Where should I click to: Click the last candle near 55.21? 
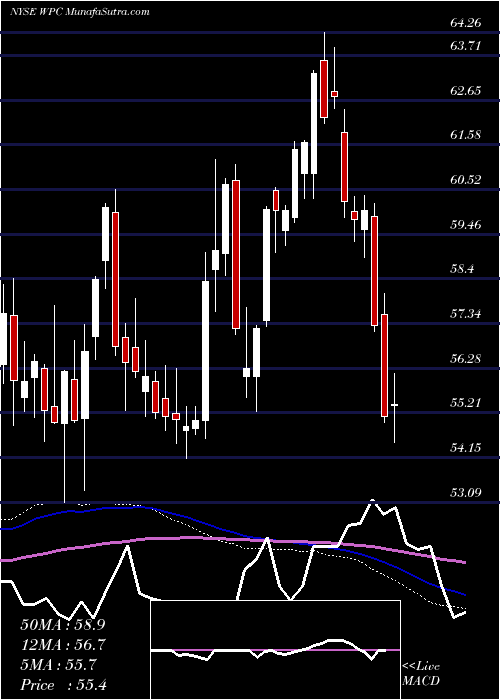(395, 407)
